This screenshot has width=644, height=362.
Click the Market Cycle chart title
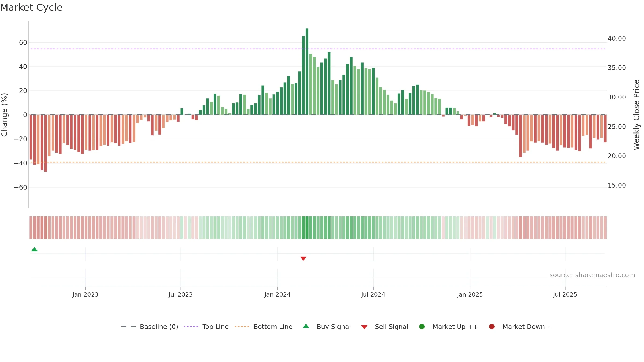pyautogui.click(x=31, y=8)
